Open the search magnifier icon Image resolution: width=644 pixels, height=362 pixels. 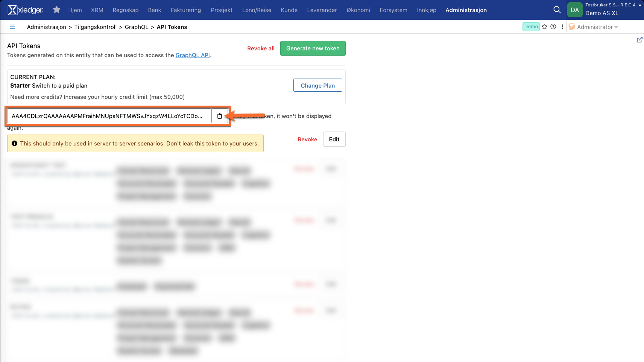(557, 10)
